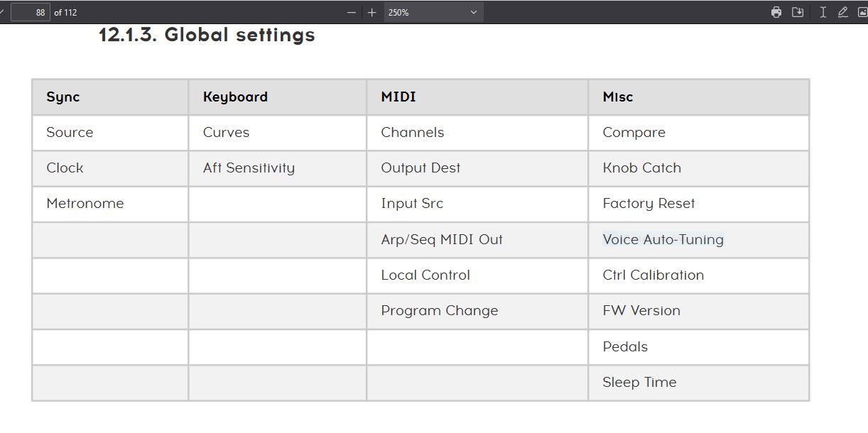The image size is (868, 433).
Task: Open the 250% zoom level dropdown
Action: point(433,12)
